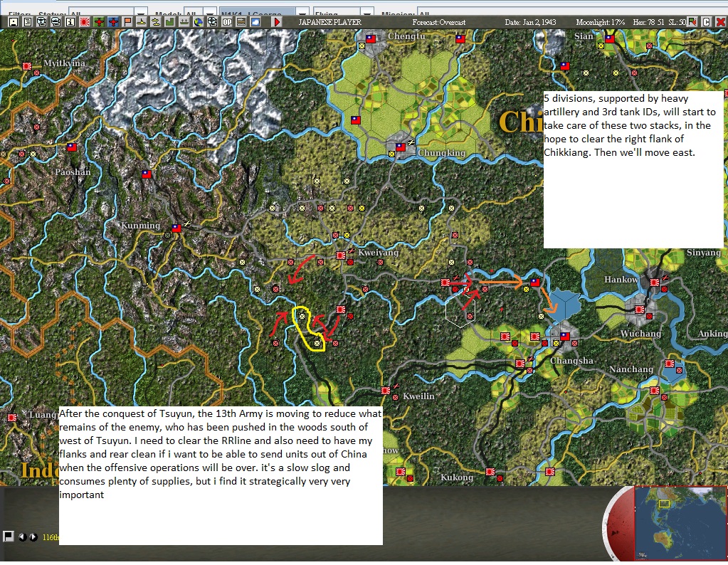Open the OP operations report icon
The height and width of the screenshot is (565, 728).
226,22
